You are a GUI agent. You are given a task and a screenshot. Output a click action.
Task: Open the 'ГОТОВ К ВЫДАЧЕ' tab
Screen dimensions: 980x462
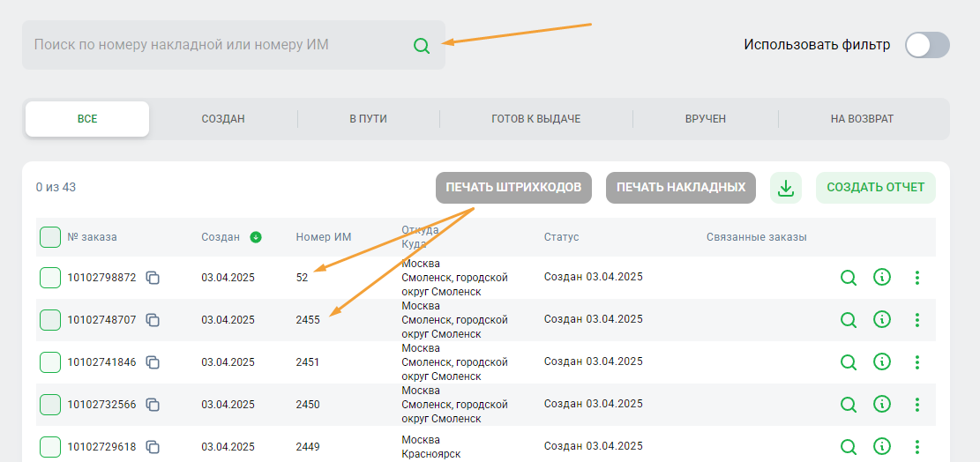(535, 119)
